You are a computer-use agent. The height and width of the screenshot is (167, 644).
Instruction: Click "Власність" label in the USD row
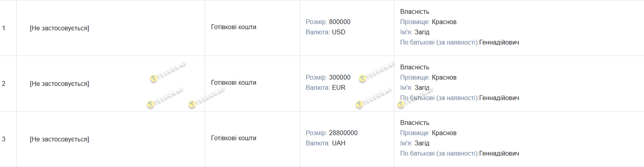point(415,12)
